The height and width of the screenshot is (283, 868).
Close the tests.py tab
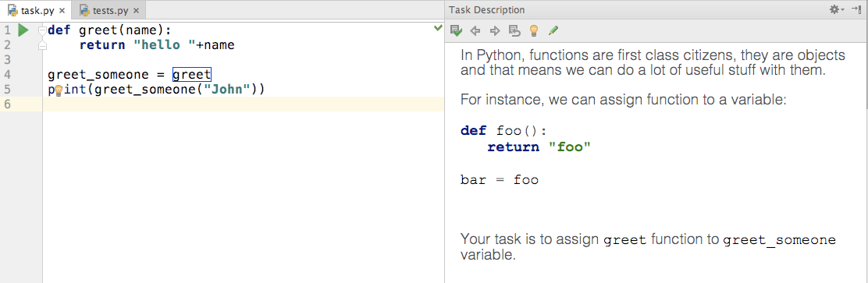pyautogui.click(x=137, y=10)
